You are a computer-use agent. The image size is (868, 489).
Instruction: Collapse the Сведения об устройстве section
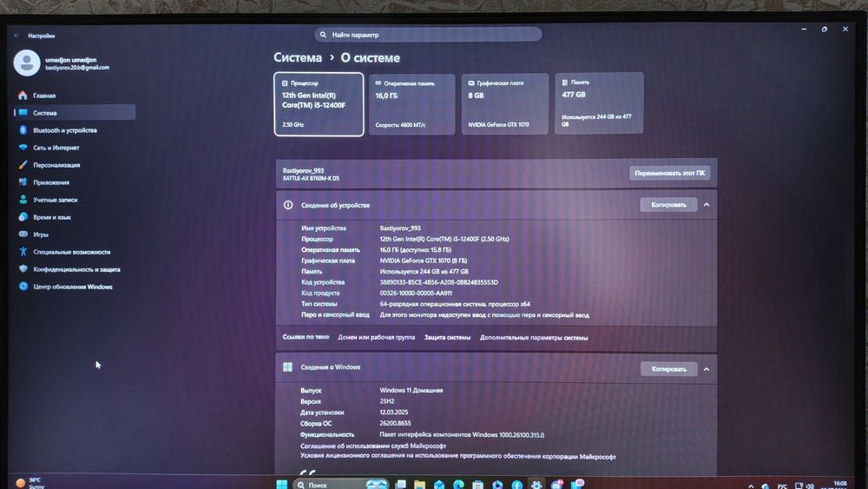707,205
